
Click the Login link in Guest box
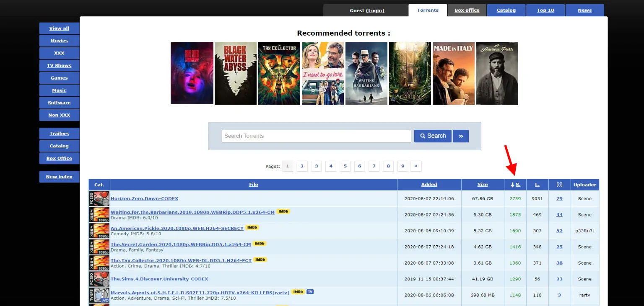[x=375, y=10]
